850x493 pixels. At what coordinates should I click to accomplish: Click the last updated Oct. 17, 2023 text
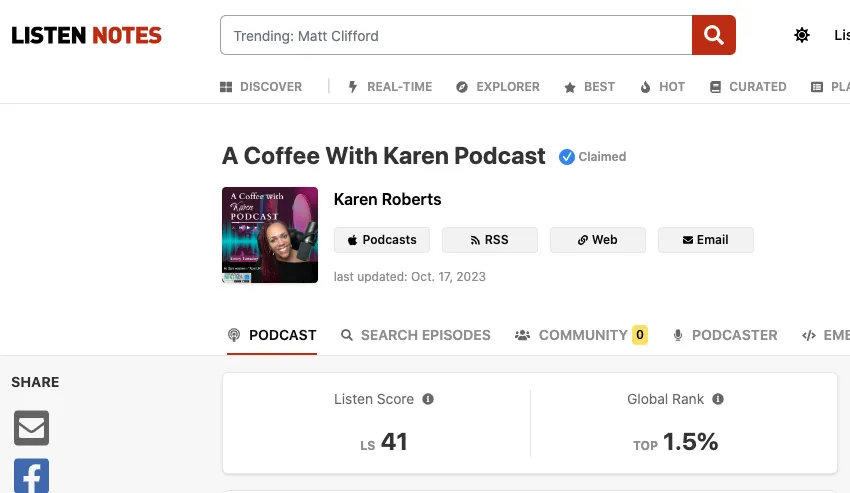pyautogui.click(x=409, y=277)
